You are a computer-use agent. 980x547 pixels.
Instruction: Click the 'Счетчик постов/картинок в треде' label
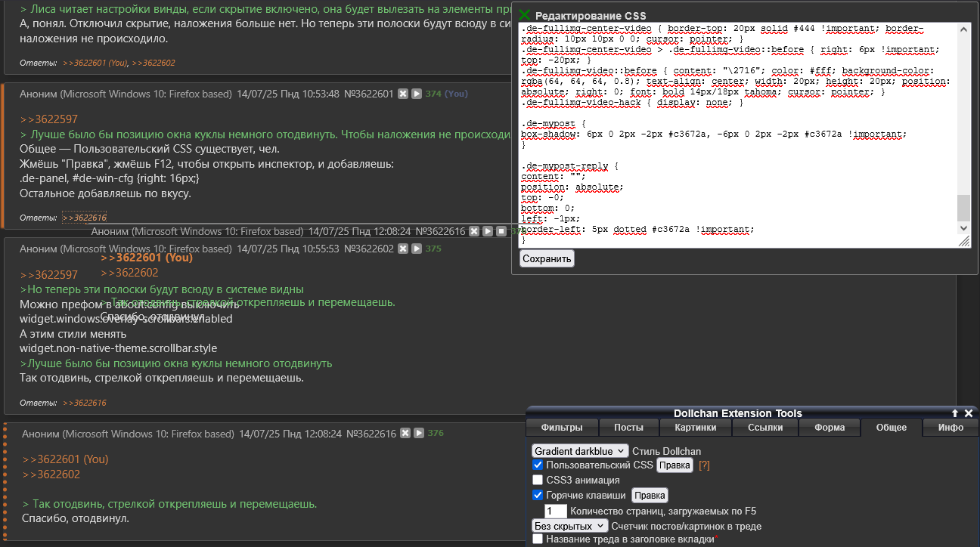click(x=687, y=526)
